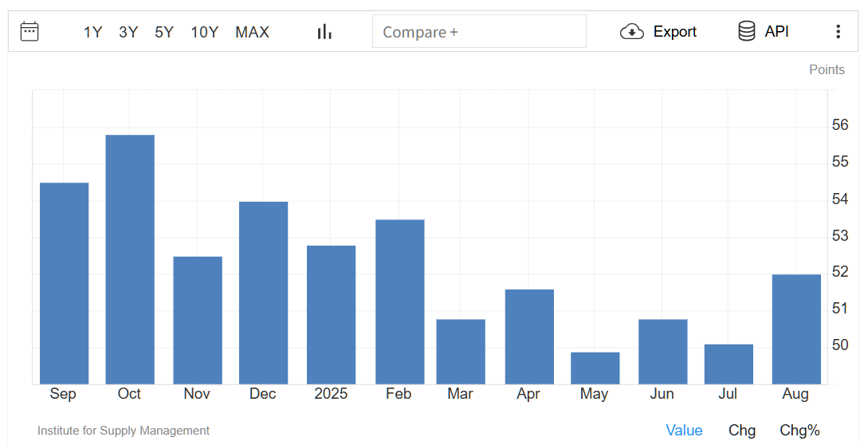Click the Nov bar in chart
Screen dimensions: 868x445
click(198, 321)
